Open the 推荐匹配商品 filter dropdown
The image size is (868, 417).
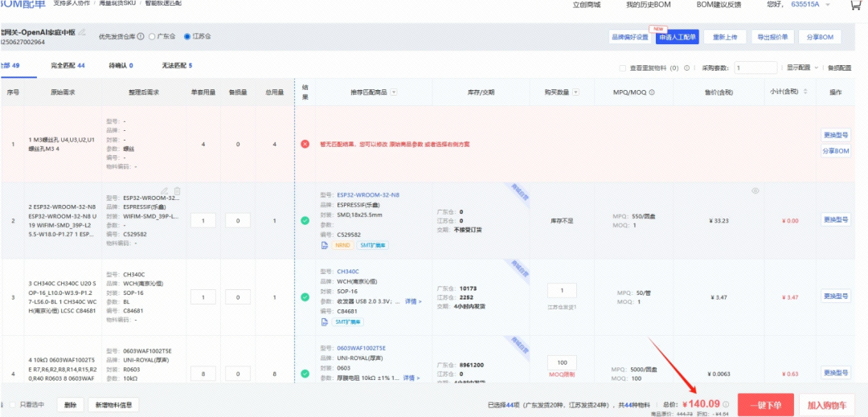coord(394,92)
